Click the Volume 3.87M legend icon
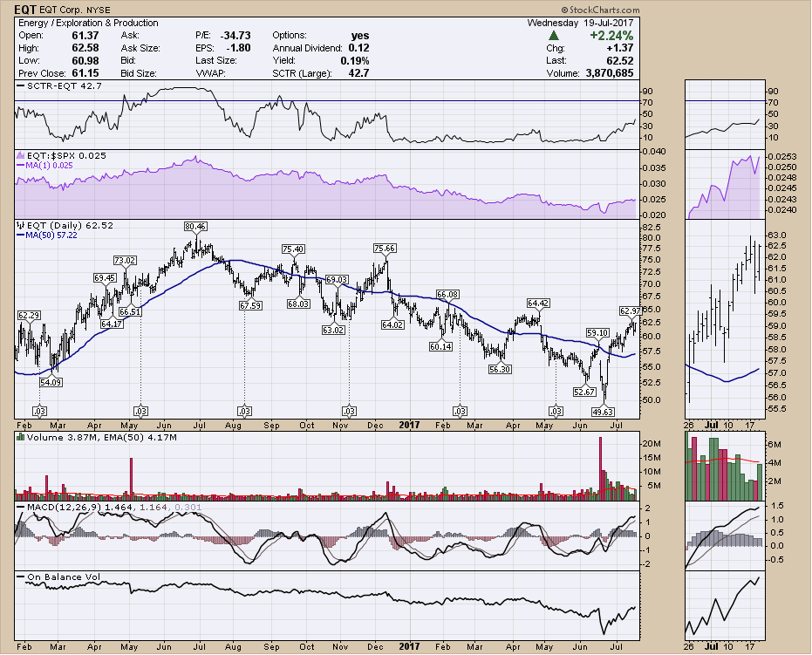Screen dimensions: 812x655 21,437
